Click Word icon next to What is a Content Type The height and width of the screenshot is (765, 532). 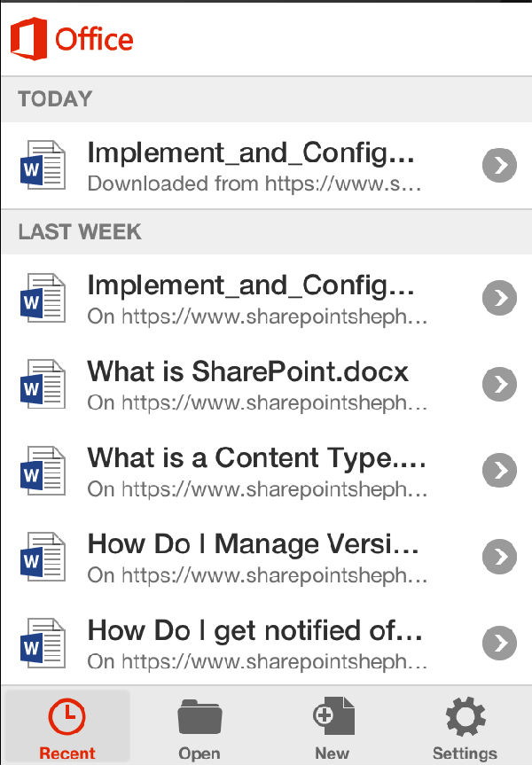(43, 471)
